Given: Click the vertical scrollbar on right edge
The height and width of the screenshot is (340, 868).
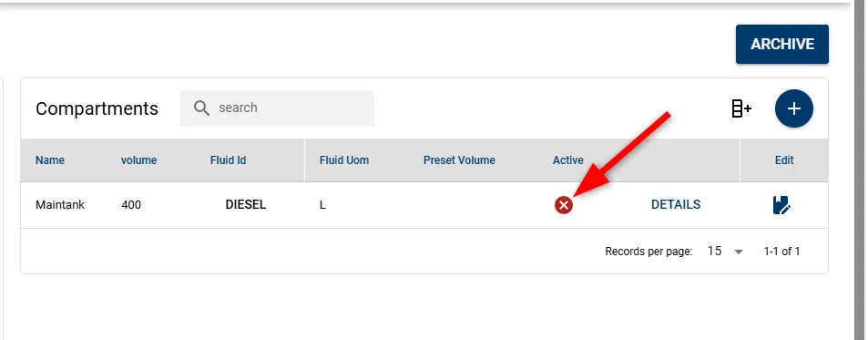Looking at the screenshot, I should click(x=862, y=170).
